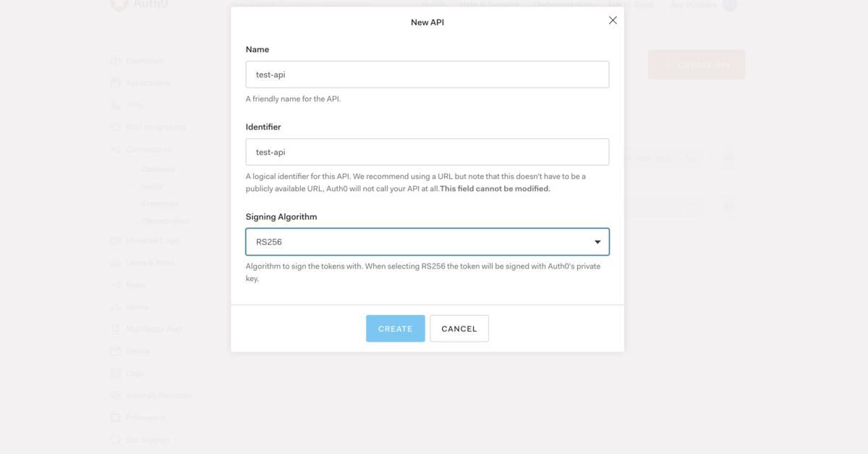Focus the Identifier text field
This screenshot has width=868, height=454.
427,152
